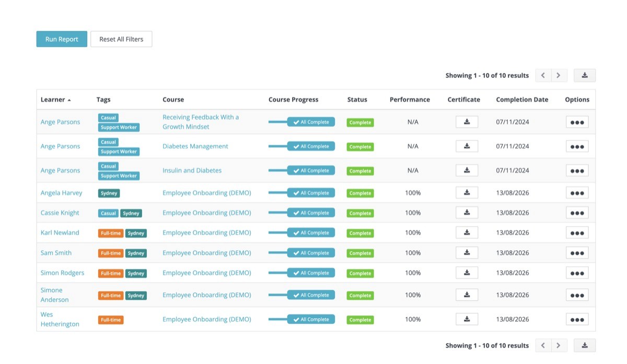Download Sam Smith's certificate

pyautogui.click(x=467, y=253)
